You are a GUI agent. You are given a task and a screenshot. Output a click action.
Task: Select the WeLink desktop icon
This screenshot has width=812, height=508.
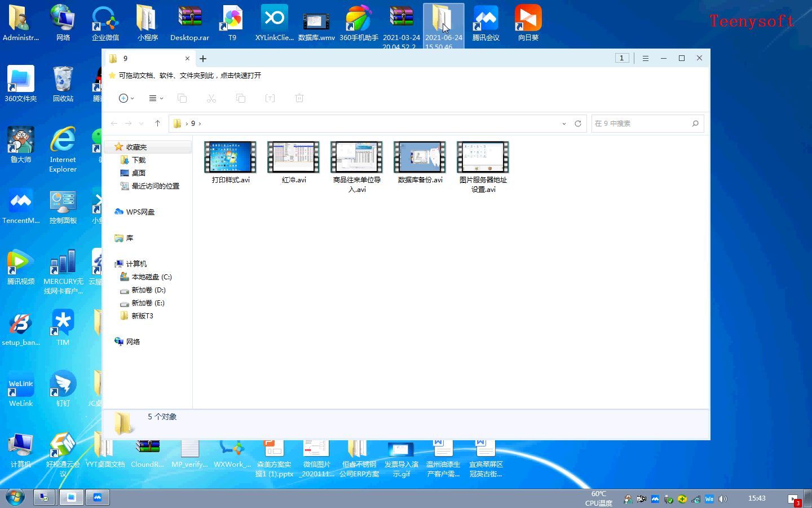(x=21, y=389)
